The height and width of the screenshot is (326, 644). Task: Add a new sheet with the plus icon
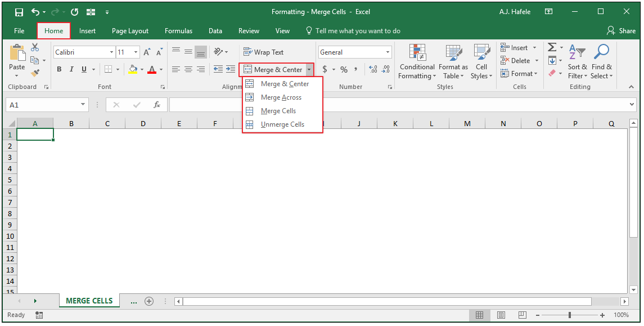tap(148, 301)
